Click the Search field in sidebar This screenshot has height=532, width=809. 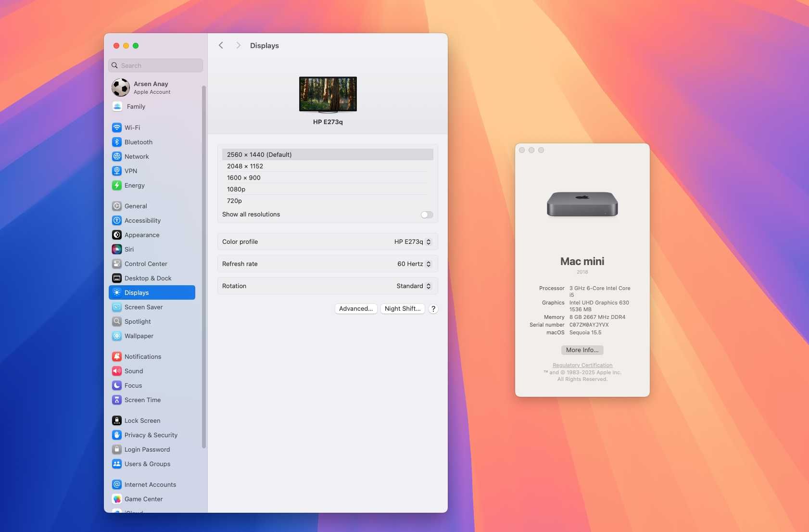click(156, 65)
